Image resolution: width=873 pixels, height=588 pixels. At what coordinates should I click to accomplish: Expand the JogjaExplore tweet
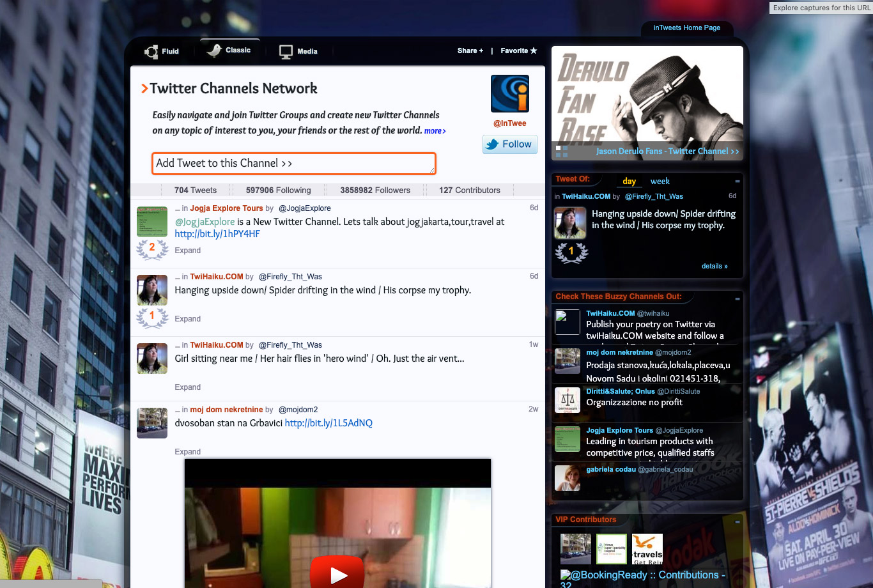[x=188, y=251]
